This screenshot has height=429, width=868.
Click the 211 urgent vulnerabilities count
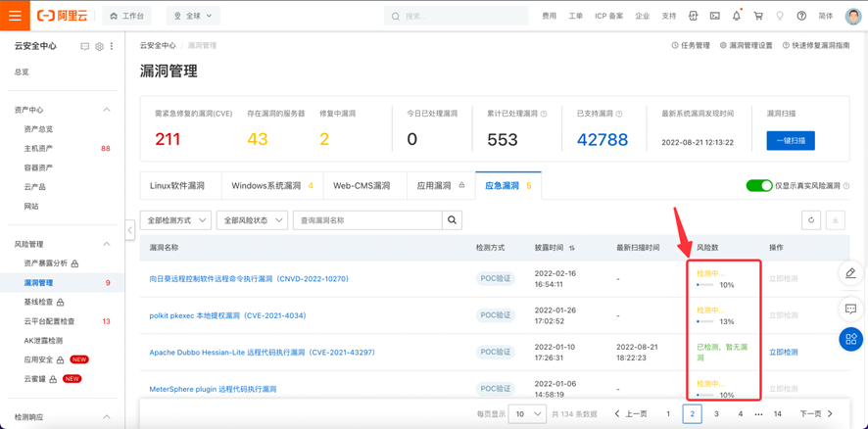click(168, 139)
